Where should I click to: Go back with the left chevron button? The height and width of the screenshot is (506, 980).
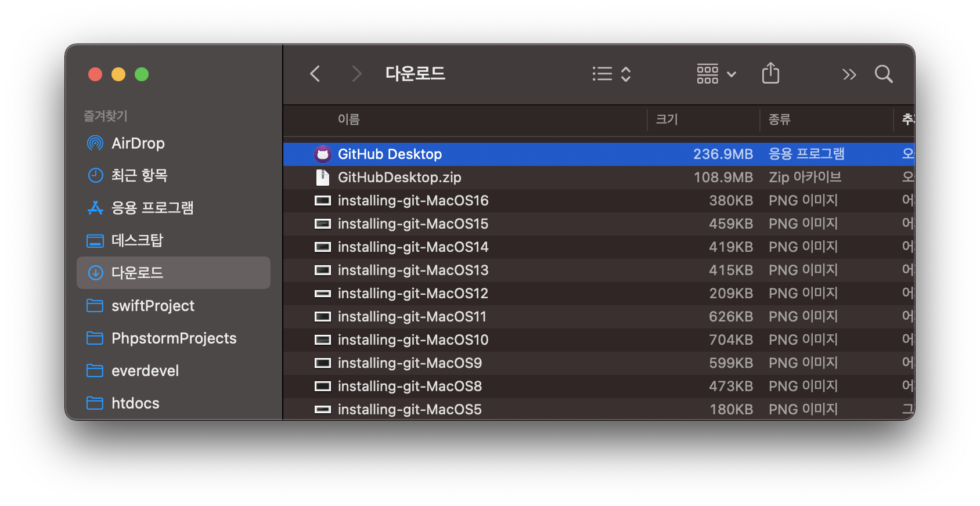[315, 74]
